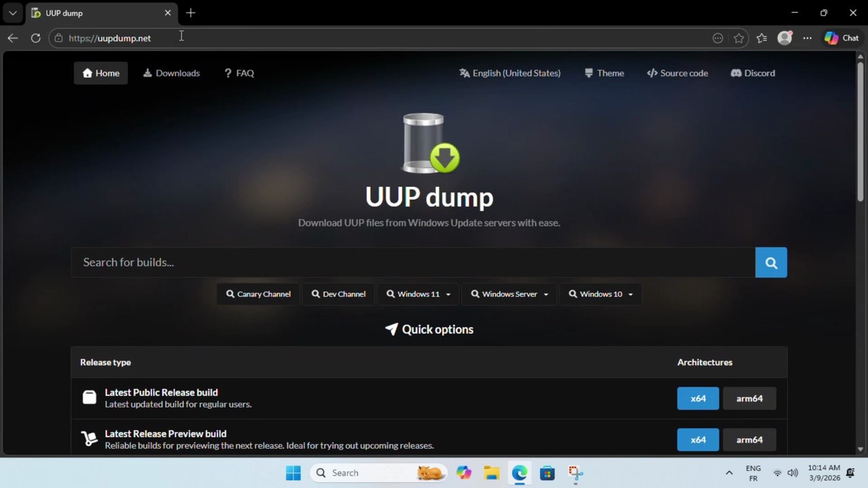
Task: Choose arm64 for Latest Public Release build
Action: click(x=749, y=399)
